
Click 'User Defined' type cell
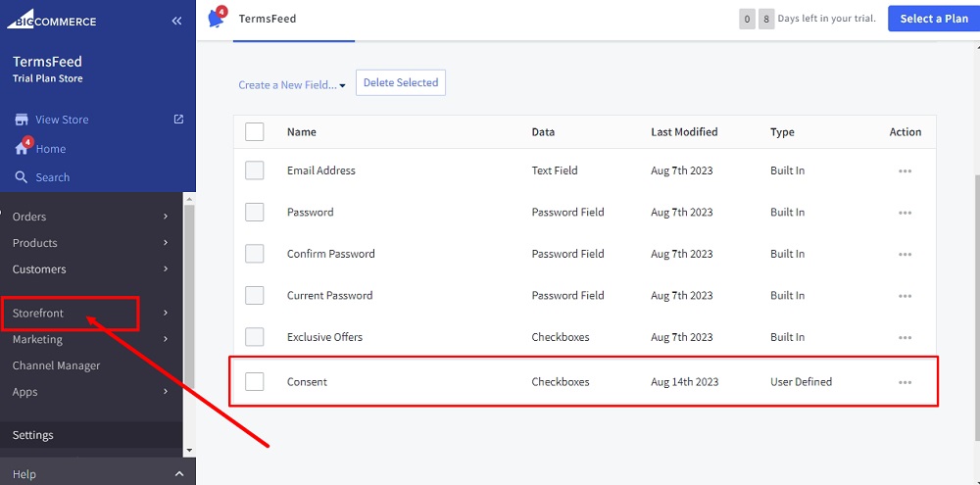click(x=802, y=381)
